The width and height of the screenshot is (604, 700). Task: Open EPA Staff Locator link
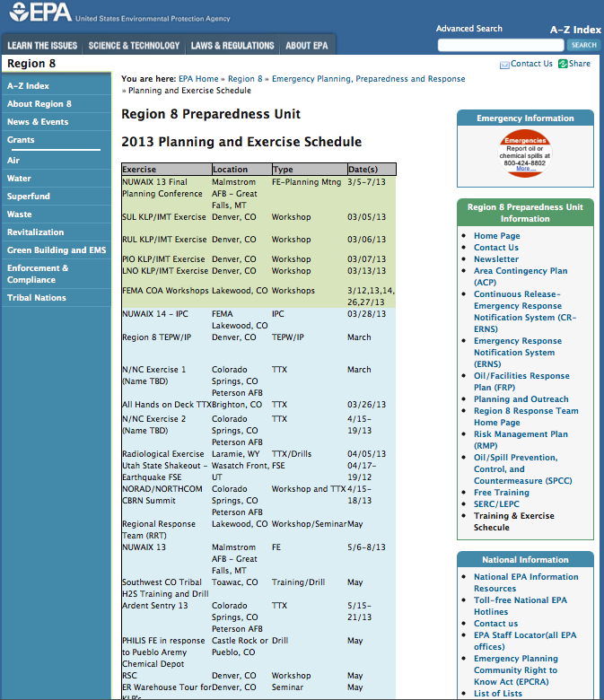pyautogui.click(x=525, y=641)
